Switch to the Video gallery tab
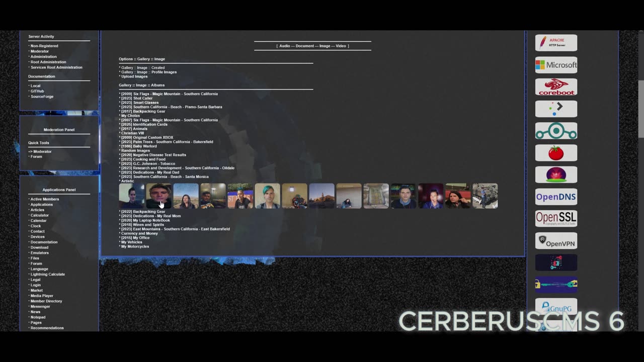Screen dimensions: 644x362 [x=341, y=46]
